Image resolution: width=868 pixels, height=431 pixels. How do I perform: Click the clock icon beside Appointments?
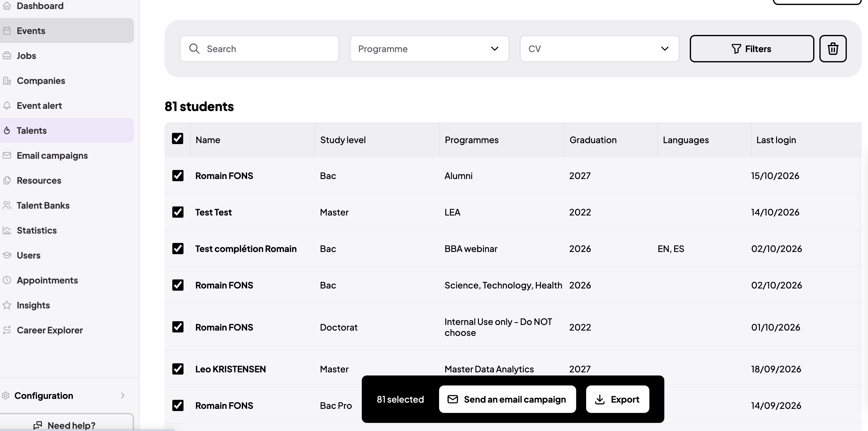pyautogui.click(x=7, y=280)
